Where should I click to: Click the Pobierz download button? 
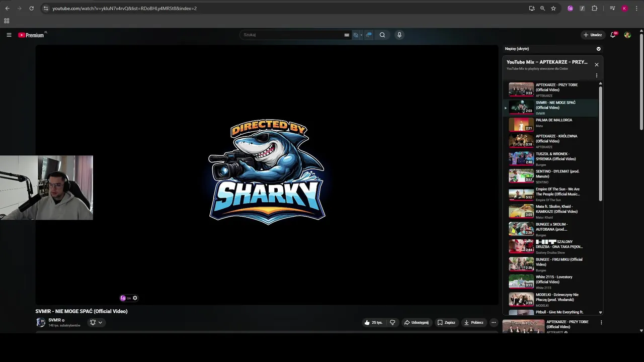point(474,322)
